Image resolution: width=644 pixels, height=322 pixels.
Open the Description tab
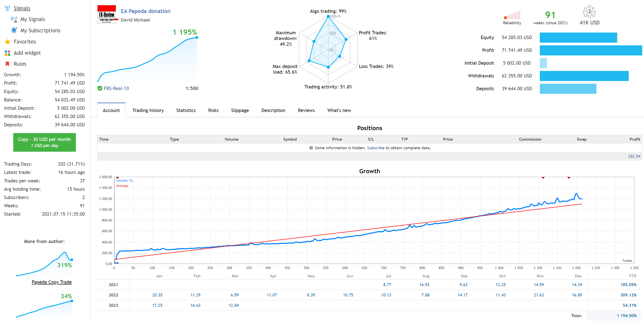pos(273,110)
